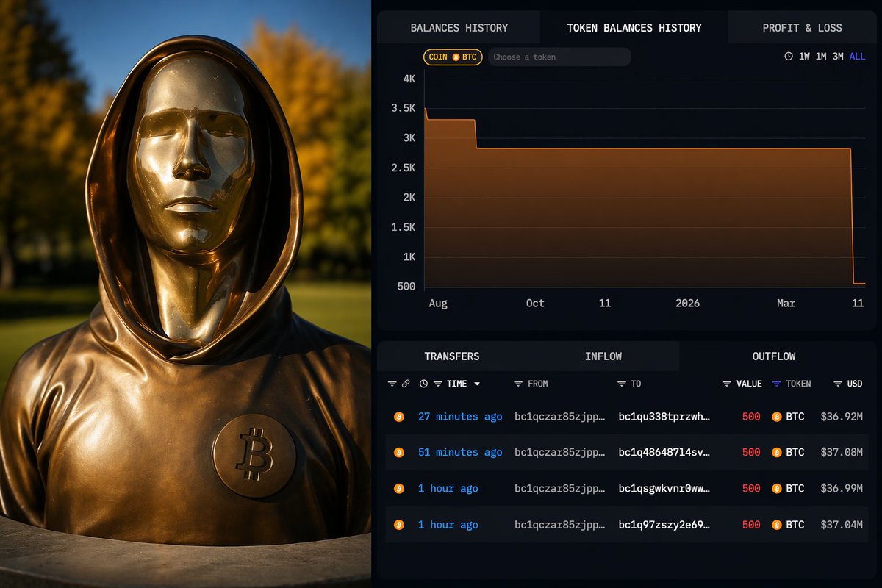Click the clock icon next to TIME header

423,384
